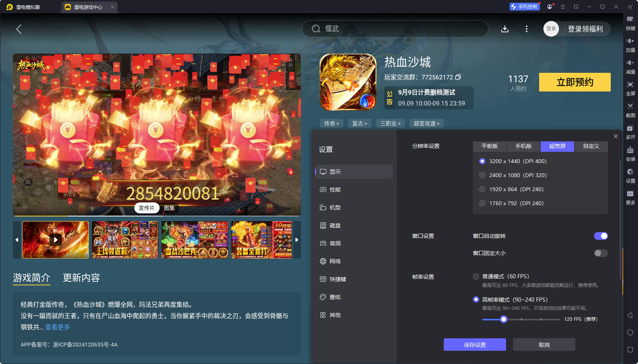
Task: Click the Android home circle button
Action: (x=630, y=332)
